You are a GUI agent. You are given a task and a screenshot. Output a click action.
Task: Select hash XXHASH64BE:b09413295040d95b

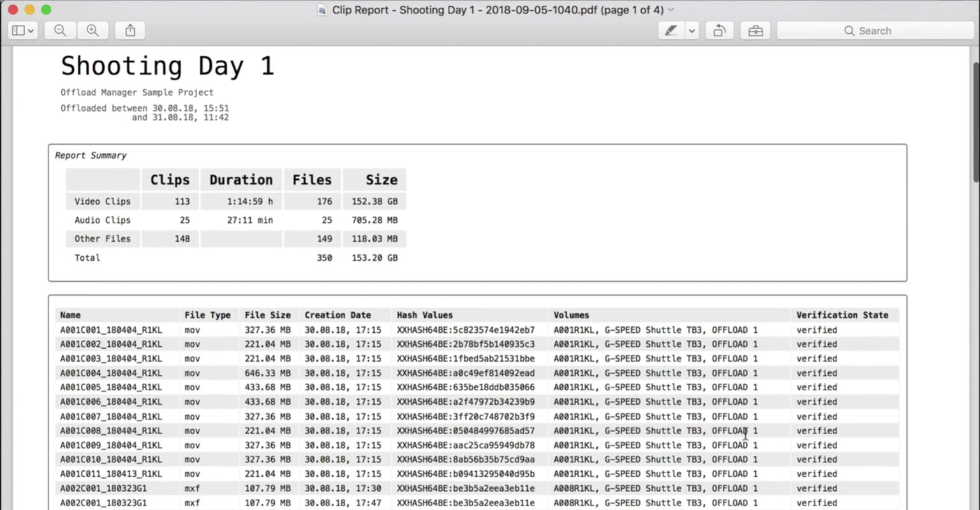tap(466, 474)
